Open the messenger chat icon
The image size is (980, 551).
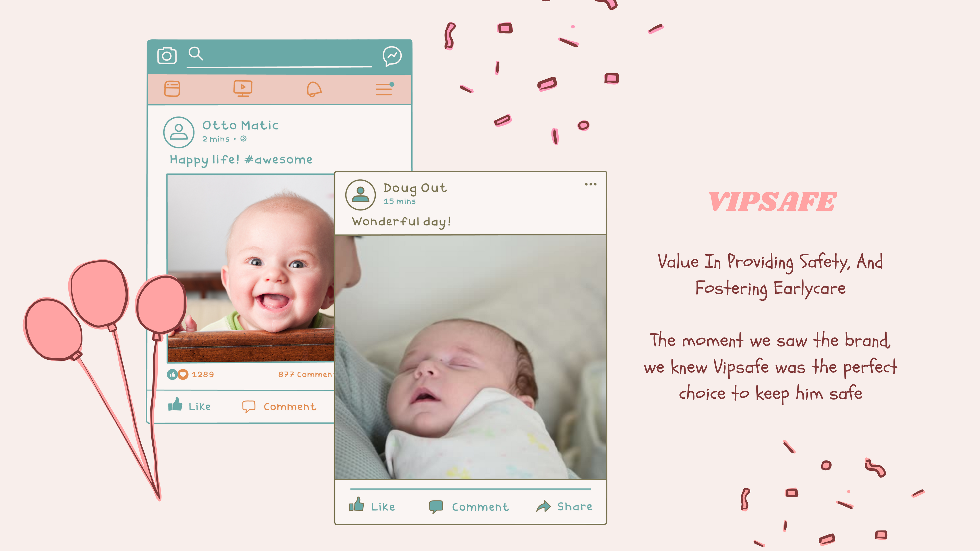pos(392,56)
